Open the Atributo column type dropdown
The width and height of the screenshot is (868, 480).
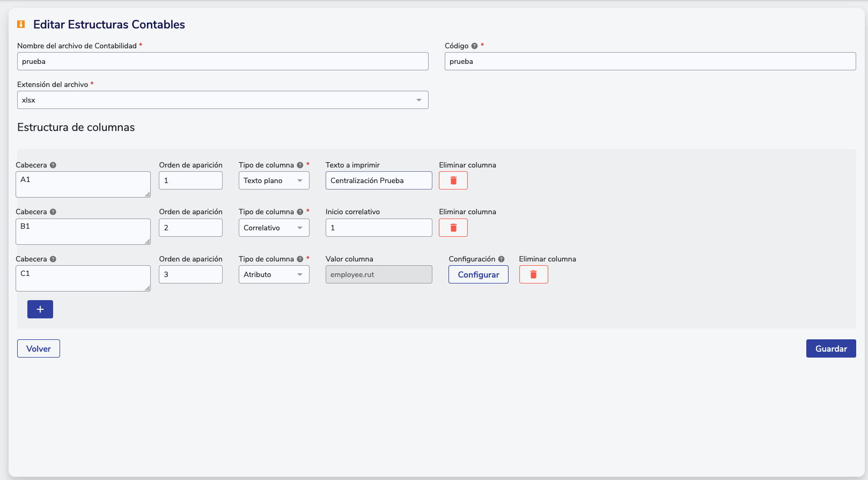(274, 274)
